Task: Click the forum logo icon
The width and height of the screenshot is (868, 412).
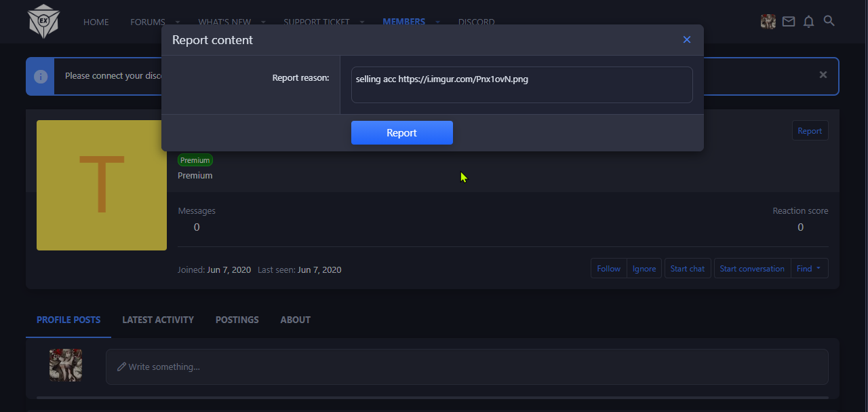Action: tap(43, 22)
